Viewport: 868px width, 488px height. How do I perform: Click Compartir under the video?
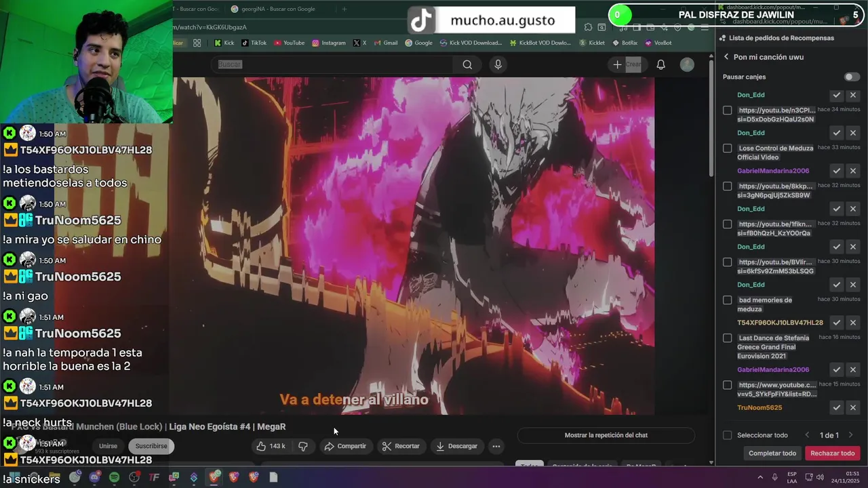point(345,446)
